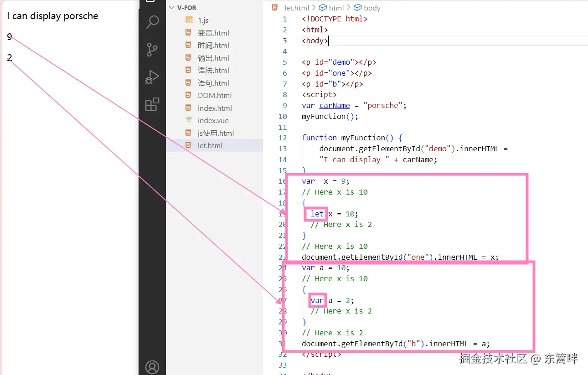Screen dimensions: 588x375
Task: Click myFunction() call on line 10
Action: click(x=330, y=117)
